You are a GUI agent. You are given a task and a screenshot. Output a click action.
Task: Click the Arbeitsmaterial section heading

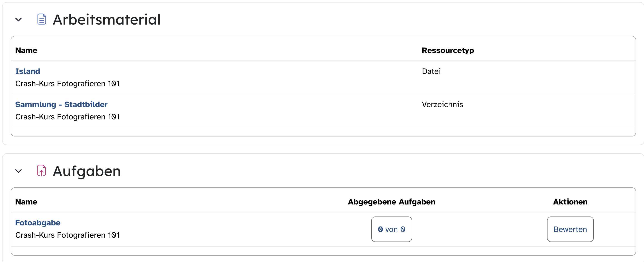(x=107, y=20)
